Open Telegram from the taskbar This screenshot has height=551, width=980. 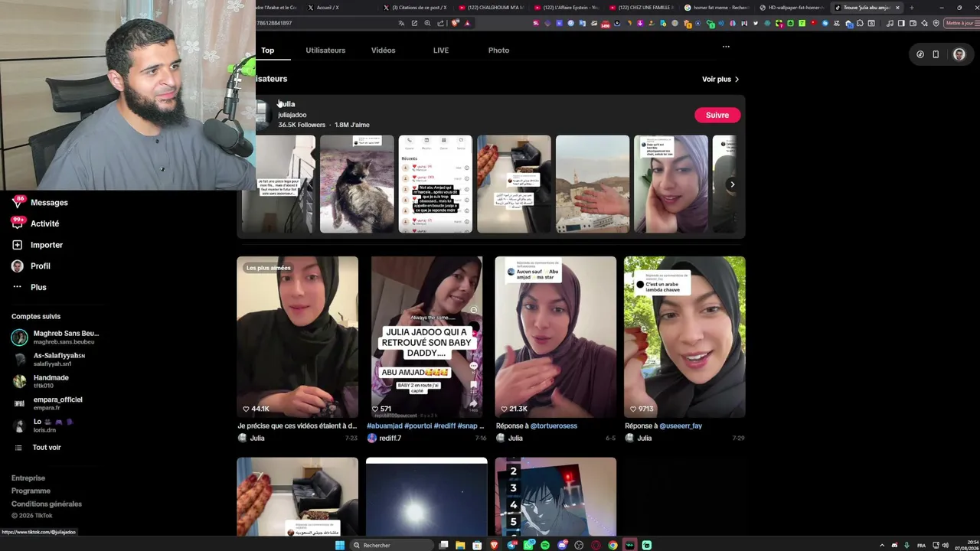pyautogui.click(x=511, y=545)
